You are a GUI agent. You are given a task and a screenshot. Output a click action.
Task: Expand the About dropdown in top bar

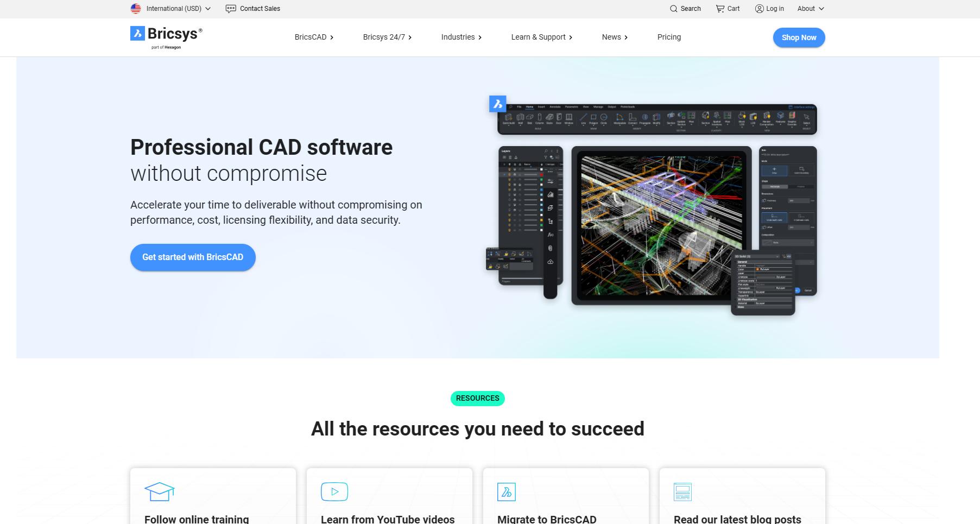pyautogui.click(x=811, y=9)
